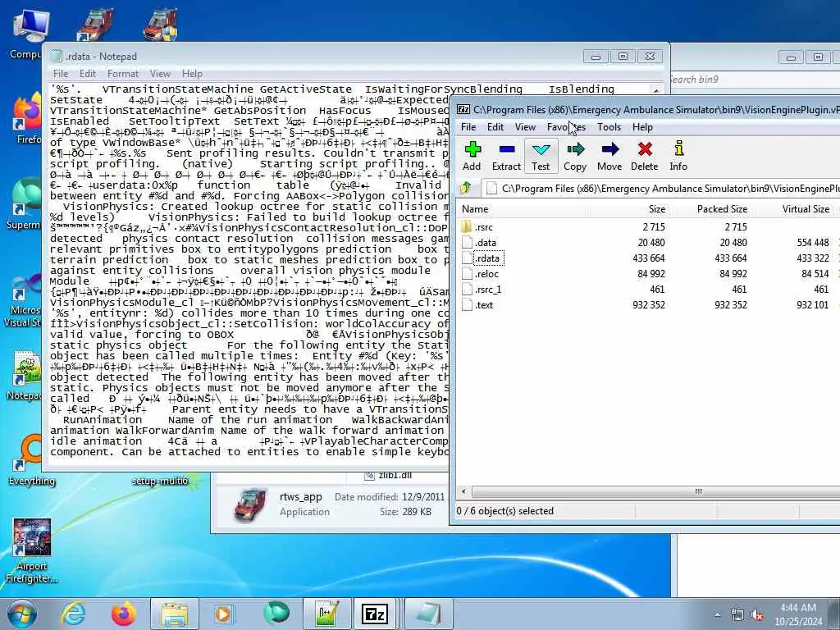Viewport: 840px width, 630px height.
Task: Open the Windows Start menu
Action: (x=21, y=614)
